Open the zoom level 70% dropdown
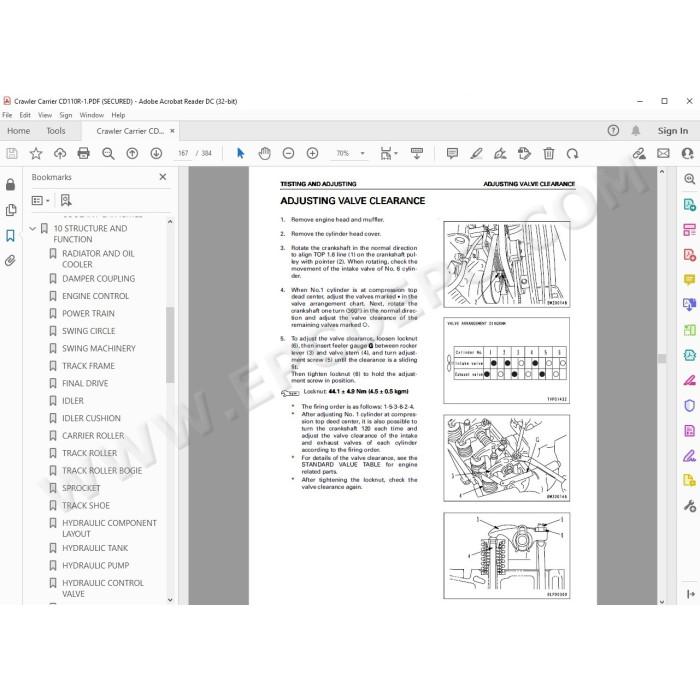Image resolution: width=700 pixels, height=700 pixels. tap(350, 154)
